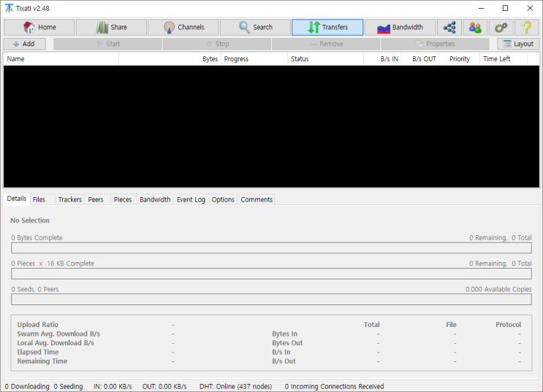
Task: Switch to the Trackers tab
Action: pyautogui.click(x=69, y=199)
